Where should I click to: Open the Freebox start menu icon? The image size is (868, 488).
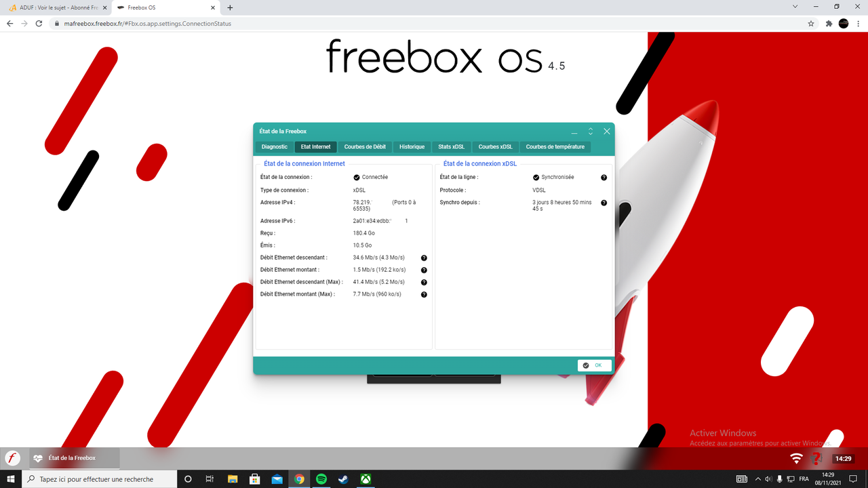(12, 458)
